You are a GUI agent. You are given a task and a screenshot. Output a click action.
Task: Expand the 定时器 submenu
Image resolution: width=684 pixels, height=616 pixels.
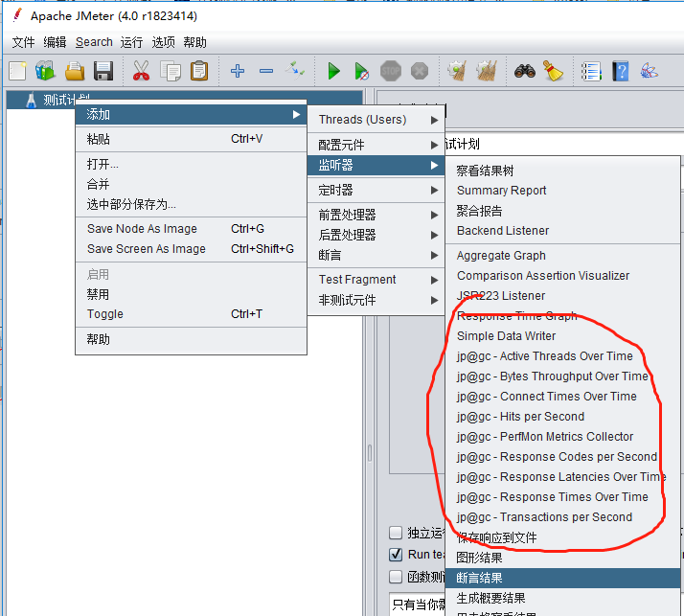pyautogui.click(x=376, y=190)
